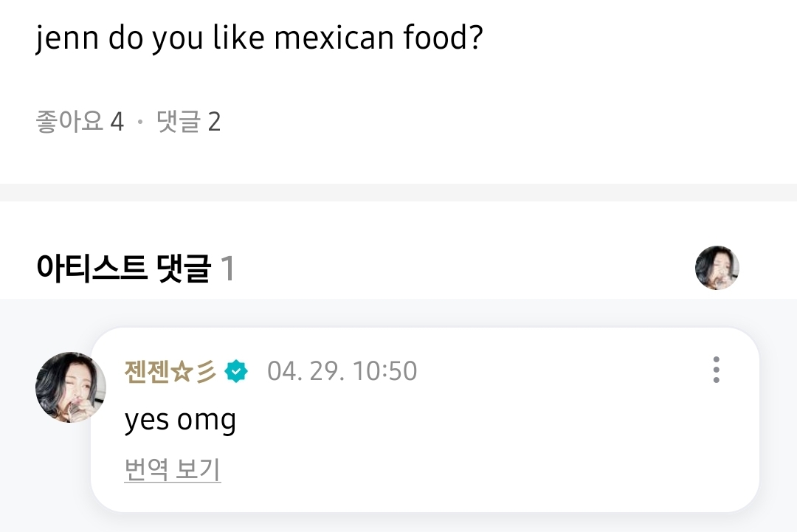Click the 번역 보기 translate link
Screen dimensions: 797x532
(x=173, y=470)
